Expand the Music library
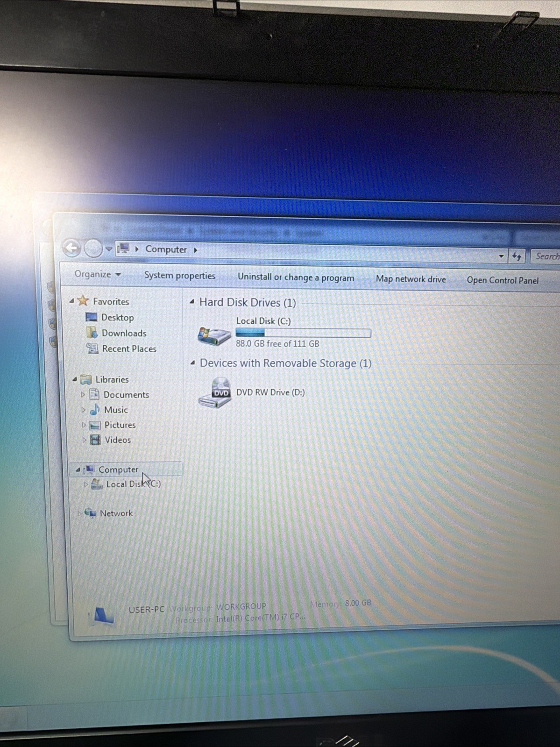560x747 pixels. [x=83, y=410]
